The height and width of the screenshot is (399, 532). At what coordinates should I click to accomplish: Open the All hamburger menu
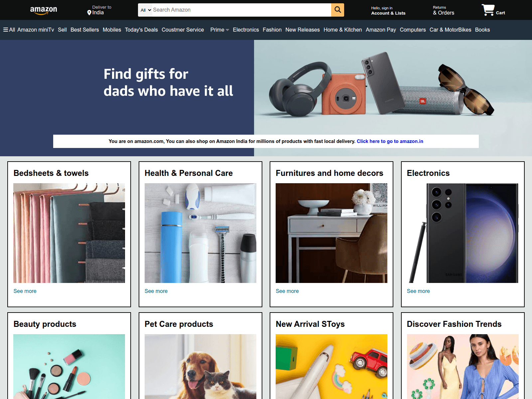click(9, 30)
